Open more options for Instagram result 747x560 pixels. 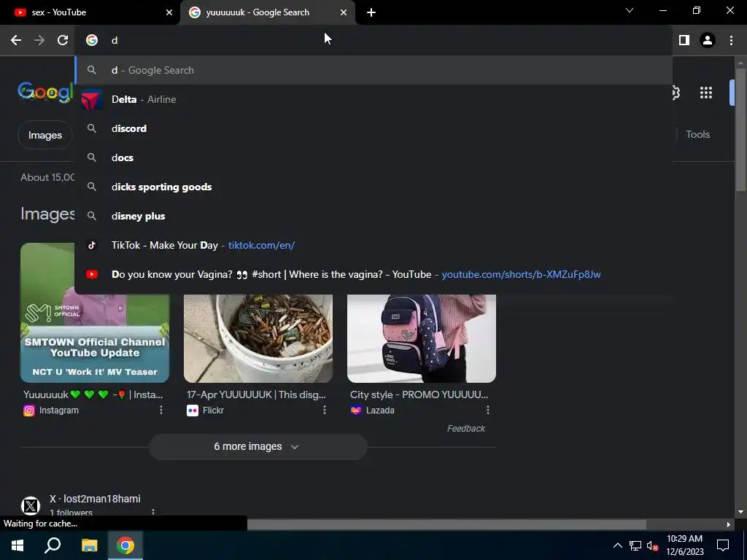pyautogui.click(x=161, y=410)
